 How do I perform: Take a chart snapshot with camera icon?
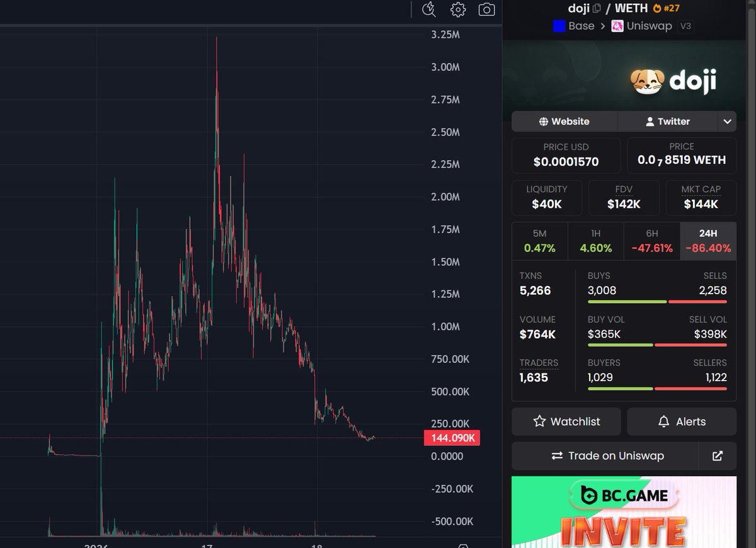pyautogui.click(x=486, y=9)
